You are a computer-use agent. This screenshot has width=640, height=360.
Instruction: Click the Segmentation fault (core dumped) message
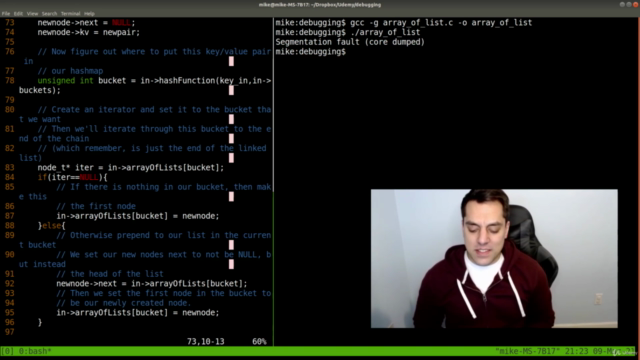[350, 42]
